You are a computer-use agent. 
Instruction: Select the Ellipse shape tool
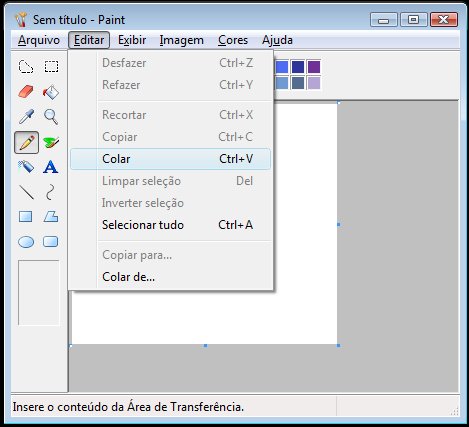26,242
